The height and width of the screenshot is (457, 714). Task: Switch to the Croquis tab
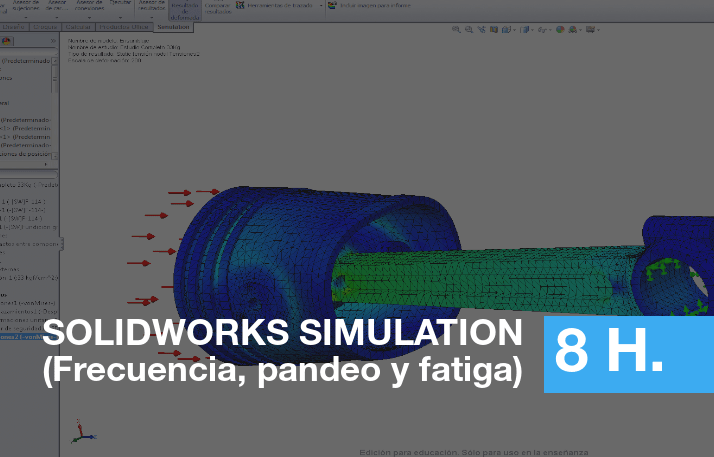tap(45, 27)
